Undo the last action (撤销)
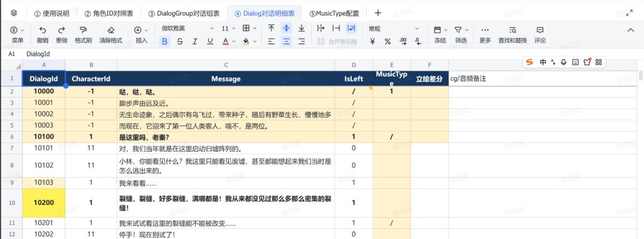This screenshot has width=644, height=239. (42, 34)
